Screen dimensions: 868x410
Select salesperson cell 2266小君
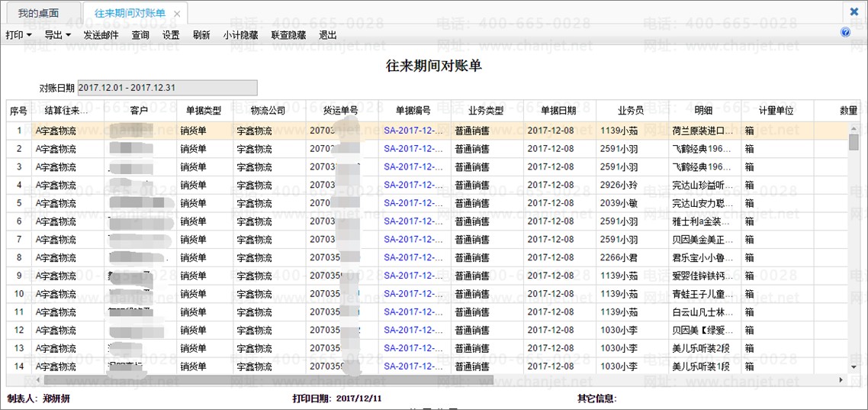pyautogui.click(x=632, y=257)
